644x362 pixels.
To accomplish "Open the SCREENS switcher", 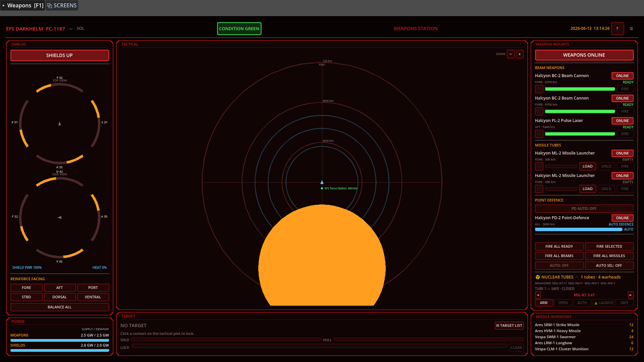I will click(x=62, y=5).
